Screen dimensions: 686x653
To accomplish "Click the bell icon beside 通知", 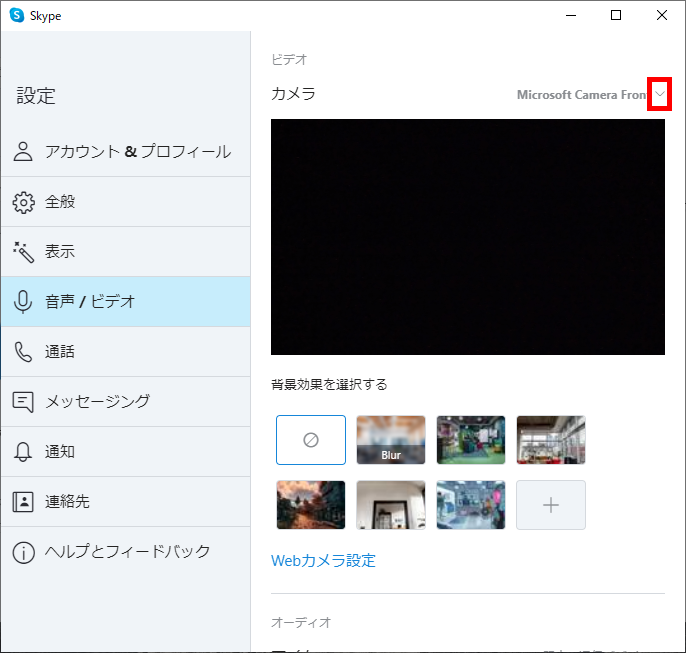I will (23, 452).
